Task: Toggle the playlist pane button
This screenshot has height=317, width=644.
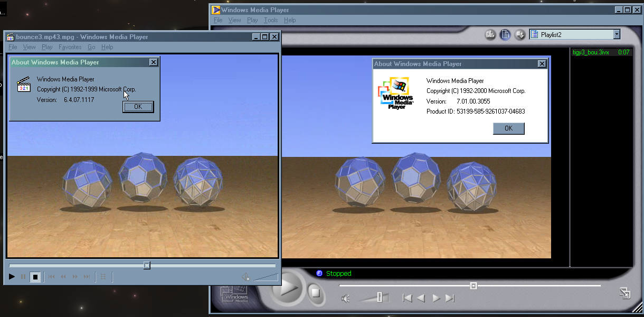Action: click(505, 35)
